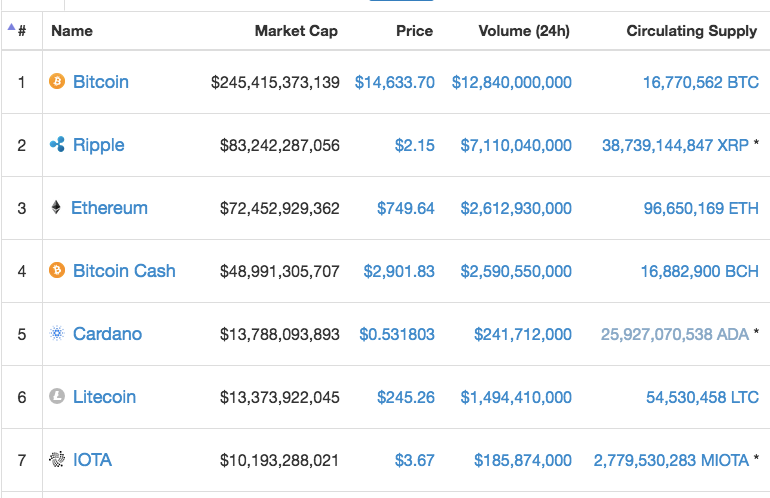Image resolution: width=770 pixels, height=498 pixels.
Task: Click market cap $83,242,287,056
Action: click(x=279, y=145)
